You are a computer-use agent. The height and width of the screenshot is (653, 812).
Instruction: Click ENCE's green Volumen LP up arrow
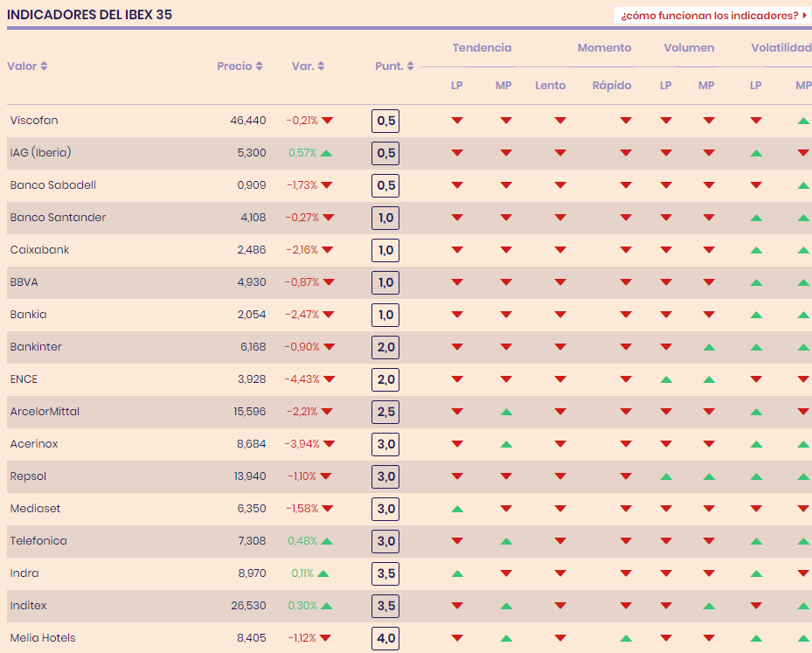point(665,379)
